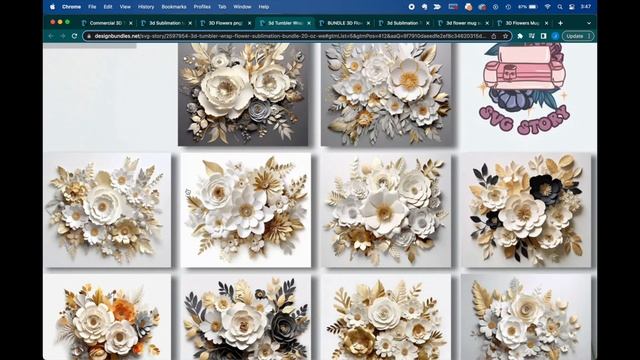Expand the tab search dropdown
The width and height of the screenshot is (640, 360).
589,23
